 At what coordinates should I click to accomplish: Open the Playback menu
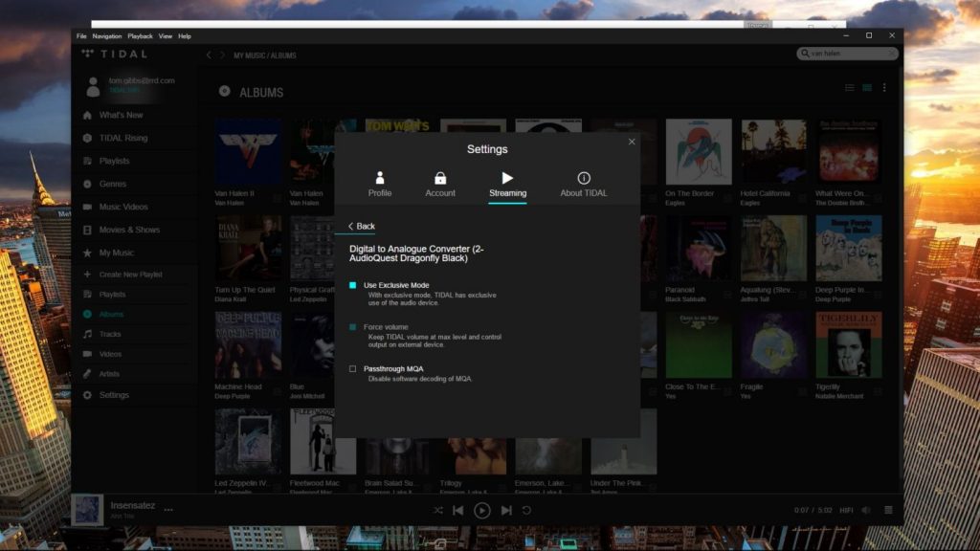pyautogui.click(x=140, y=36)
